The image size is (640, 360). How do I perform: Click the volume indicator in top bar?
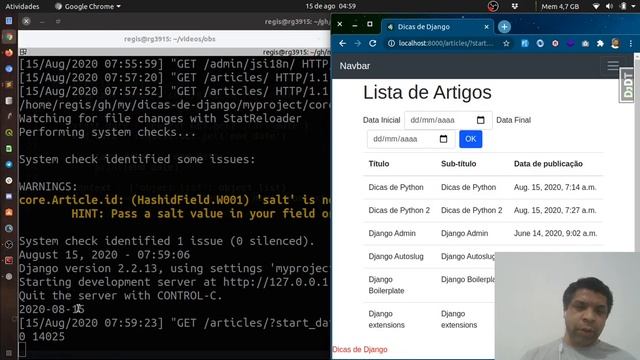[609, 7]
